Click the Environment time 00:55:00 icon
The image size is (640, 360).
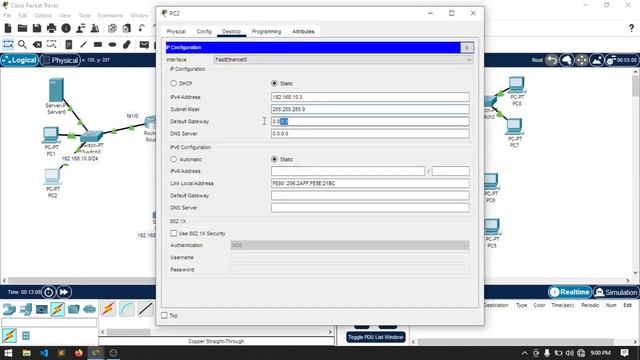[x=621, y=60]
